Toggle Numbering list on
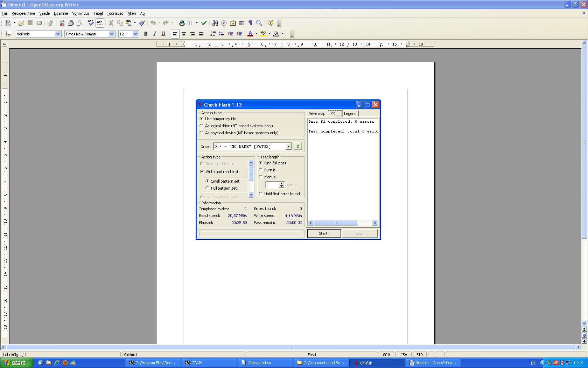Image resolution: width=588 pixels, height=368 pixels. [x=213, y=34]
